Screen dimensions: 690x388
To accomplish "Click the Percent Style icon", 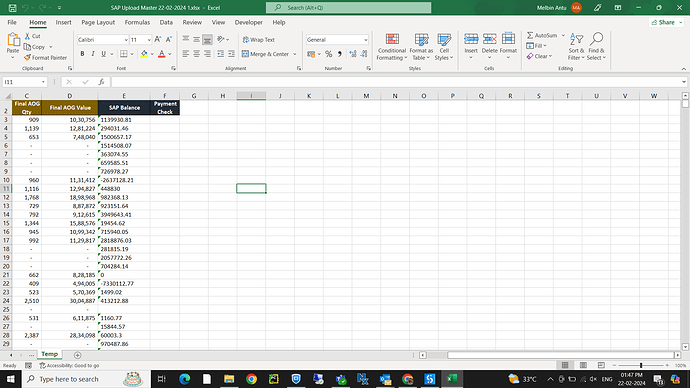I will click(x=328, y=54).
